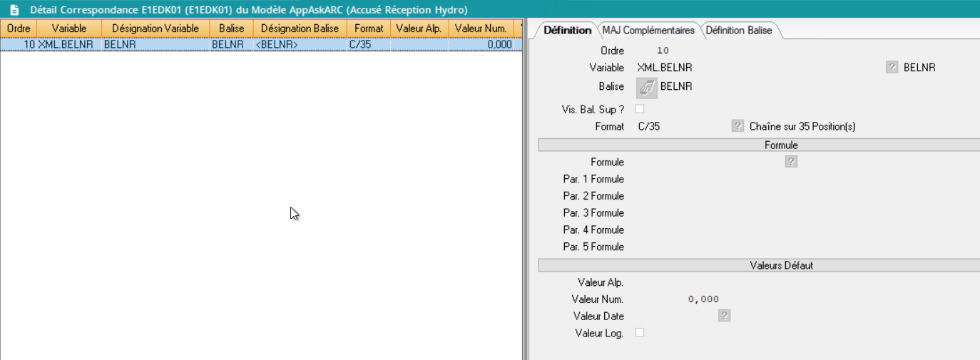This screenshot has width=980, height=360.
Task: Click the Balise music-note icon button
Action: [646, 87]
